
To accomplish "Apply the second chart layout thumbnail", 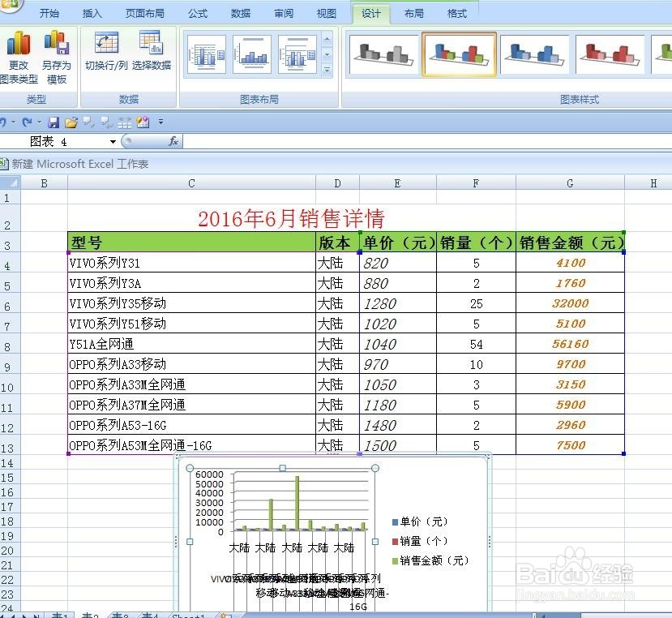I will pyautogui.click(x=252, y=54).
